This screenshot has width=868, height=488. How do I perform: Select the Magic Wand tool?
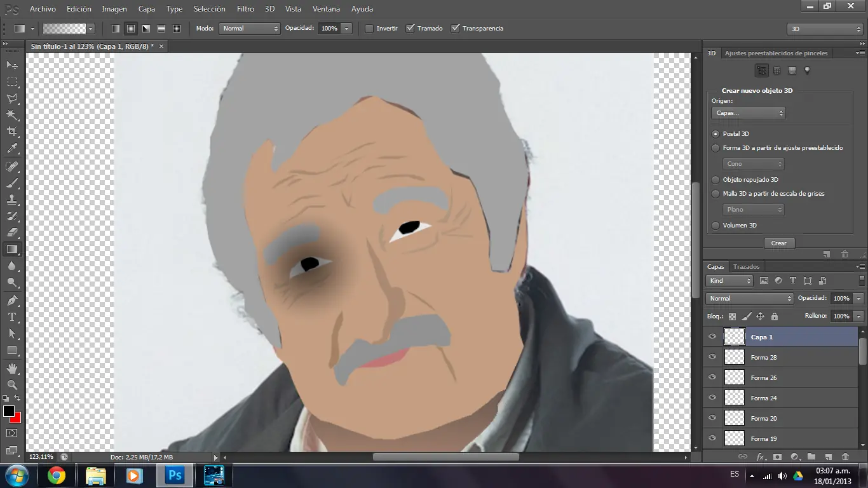pyautogui.click(x=11, y=115)
